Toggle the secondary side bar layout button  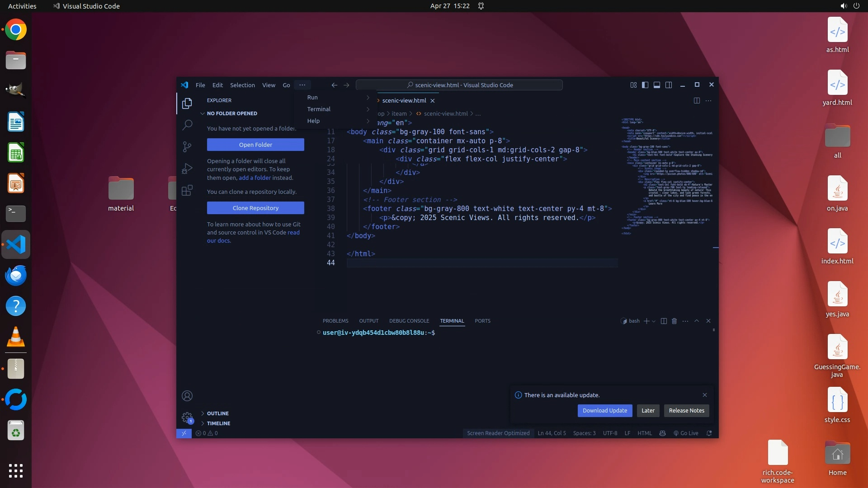click(669, 85)
